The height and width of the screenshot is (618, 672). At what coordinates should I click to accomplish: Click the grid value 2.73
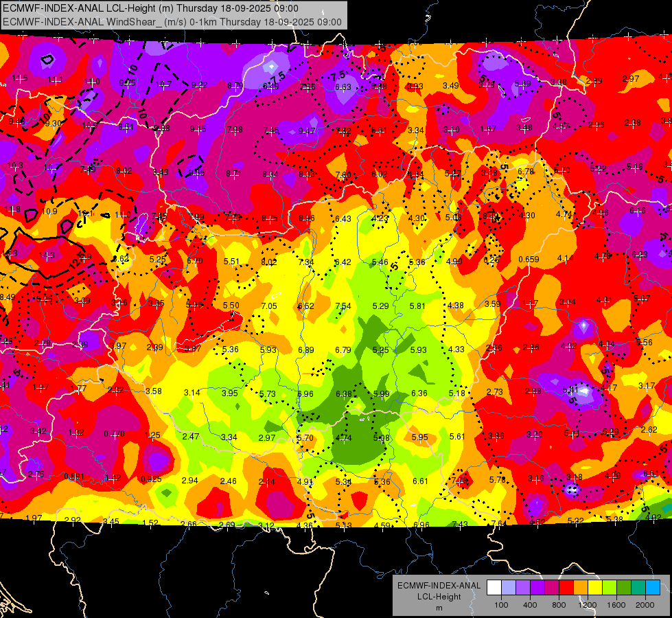[x=495, y=392]
